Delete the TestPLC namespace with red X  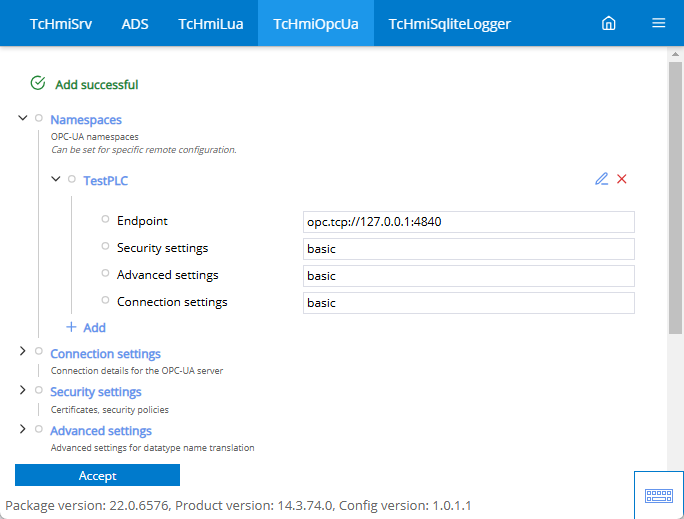coord(622,179)
